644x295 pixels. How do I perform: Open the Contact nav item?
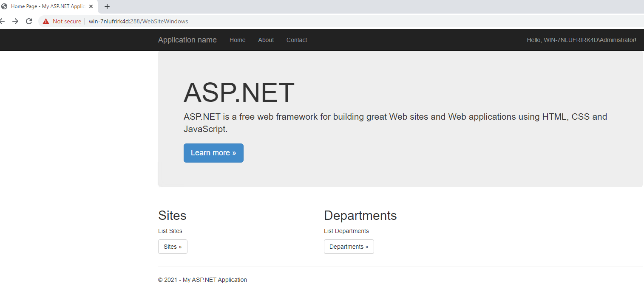297,40
